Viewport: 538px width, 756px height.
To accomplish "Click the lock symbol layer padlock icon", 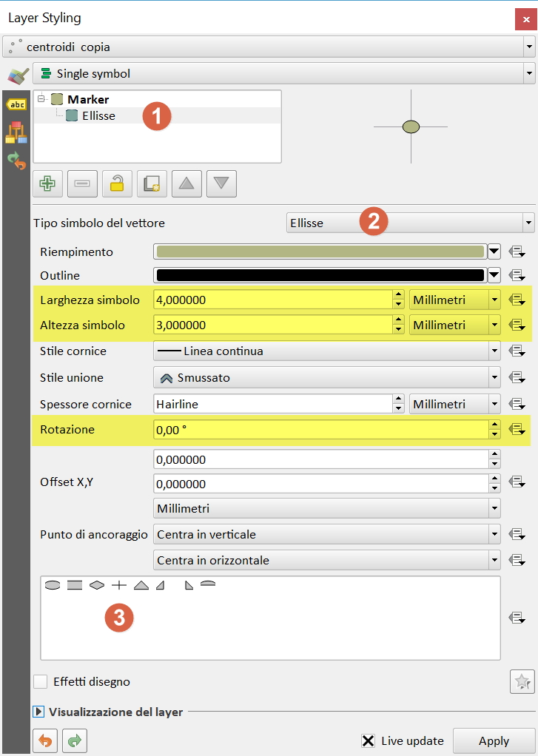I will (x=117, y=184).
